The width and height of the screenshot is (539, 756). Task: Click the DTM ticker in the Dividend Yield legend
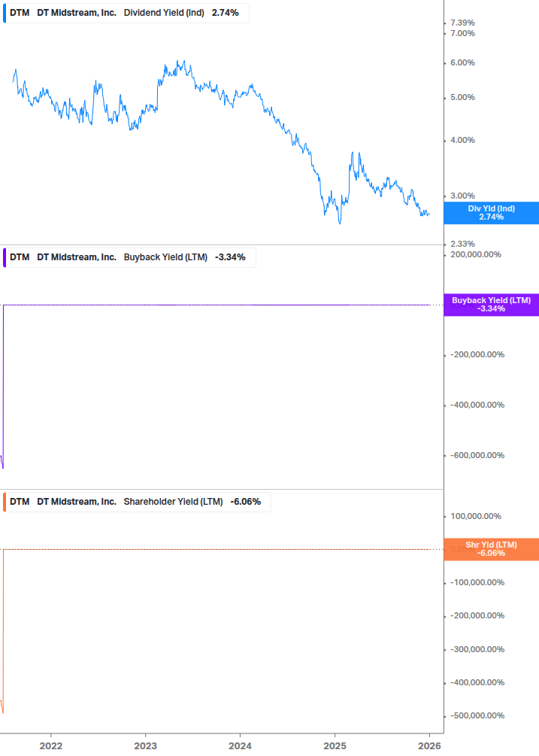coord(20,13)
